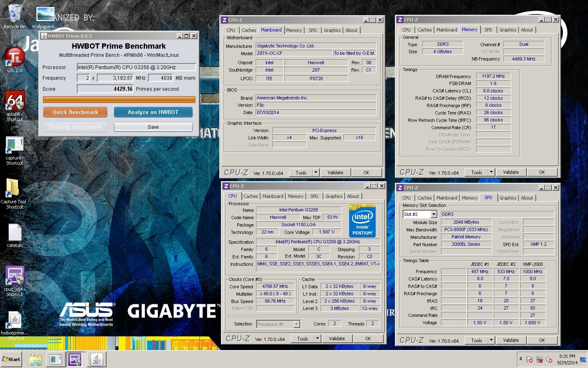This screenshot has width=588, height=368.
Task: Open the volume tray icon
Action: [x=549, y=359]
